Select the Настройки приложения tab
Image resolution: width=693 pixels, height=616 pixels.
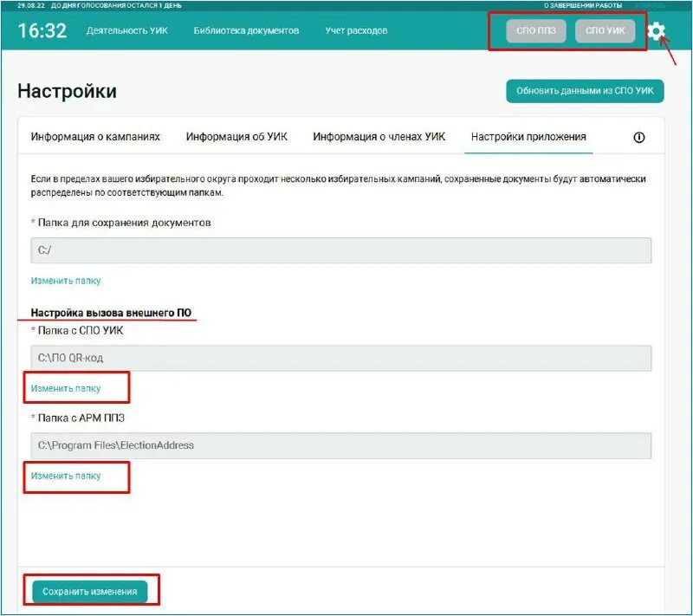click(529, 136)
